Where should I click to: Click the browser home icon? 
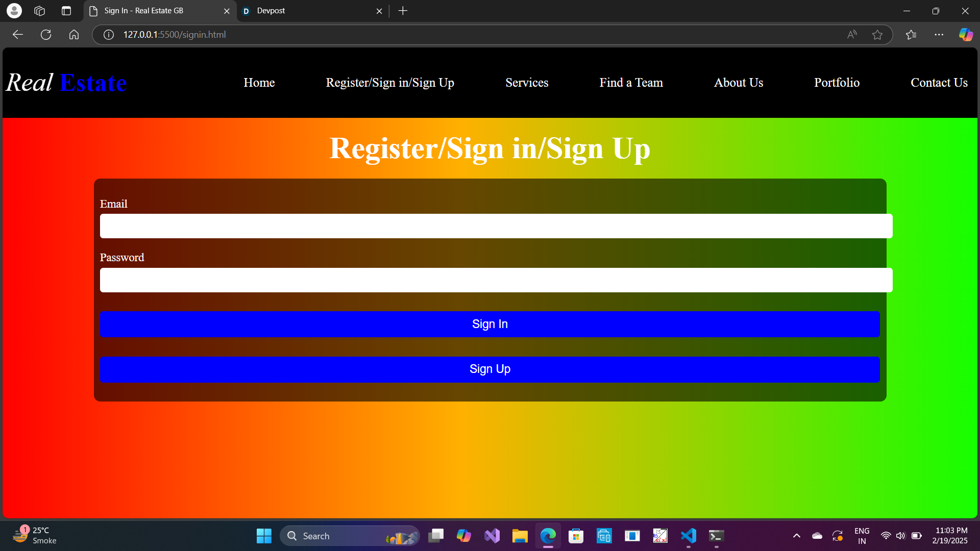pyautogui.click(x=74, y=35)
